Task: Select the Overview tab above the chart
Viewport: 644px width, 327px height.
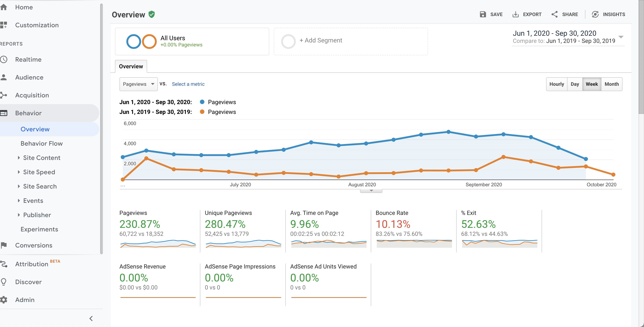Action: tap(131, 66)
